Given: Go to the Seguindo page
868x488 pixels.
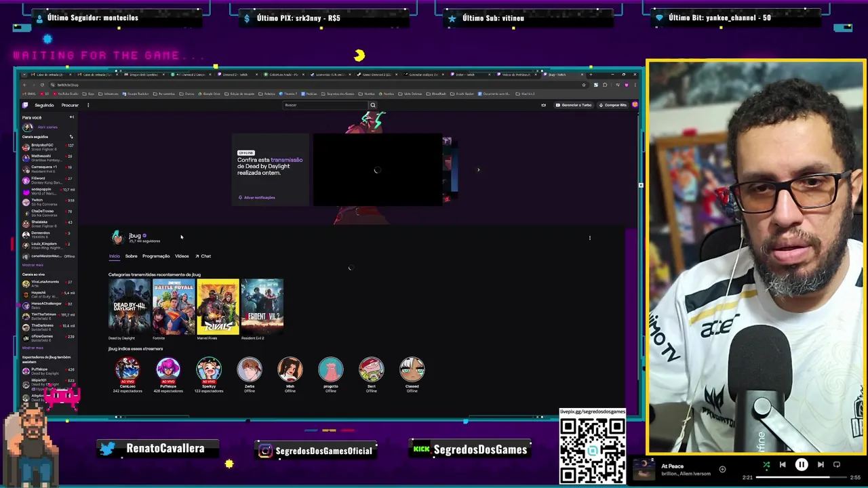Looking at the screenshot, I should 44,105.
